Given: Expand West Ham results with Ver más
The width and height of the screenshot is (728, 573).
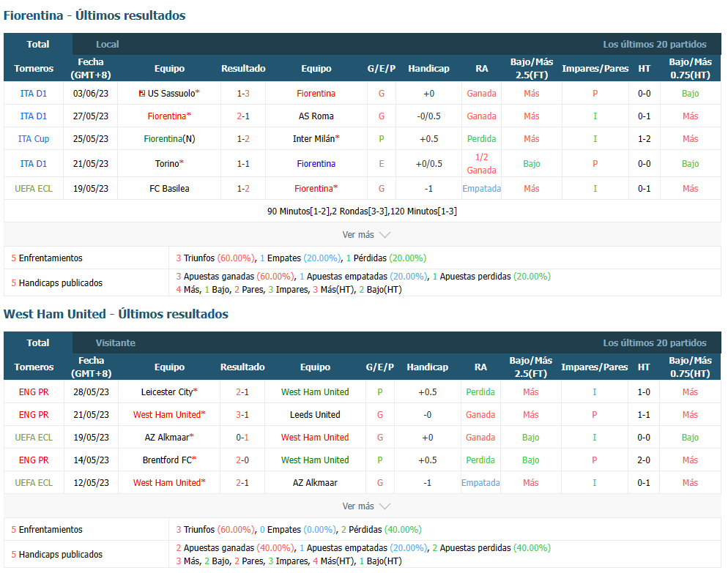Looking at the screenshot, I should tap(366, 506).
